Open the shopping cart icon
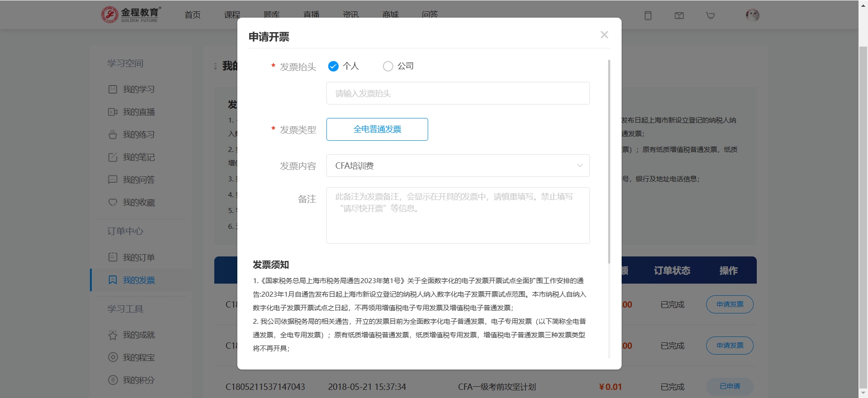The width and height of the screenshot is (868, 398). point(710,15)
